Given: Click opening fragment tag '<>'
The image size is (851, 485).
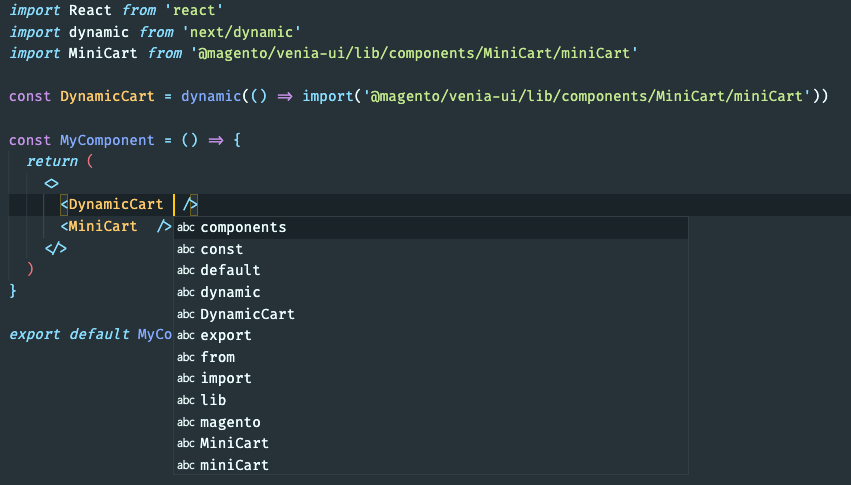Looking at the screenshot, I should [x=52, y=183].
